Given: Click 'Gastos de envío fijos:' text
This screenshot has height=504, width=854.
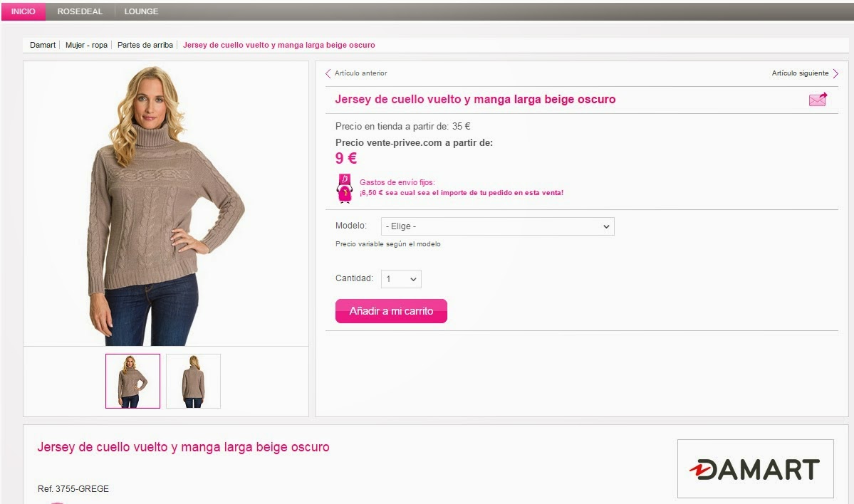Looking at the screenshot, I should (x=397, y=182).
